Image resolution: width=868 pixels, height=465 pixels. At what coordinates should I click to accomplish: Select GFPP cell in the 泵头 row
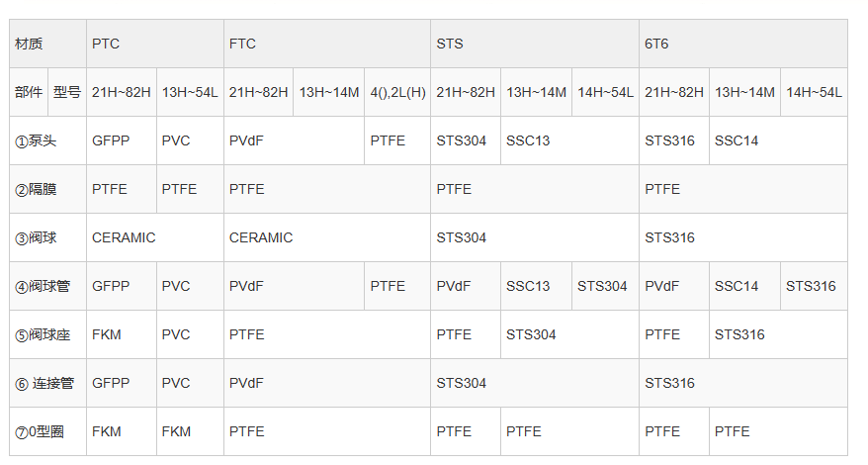tap(122, 140)
